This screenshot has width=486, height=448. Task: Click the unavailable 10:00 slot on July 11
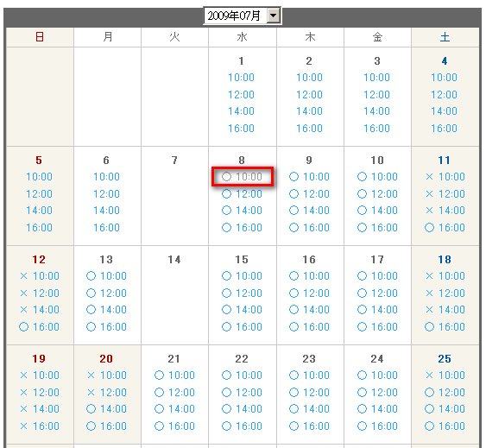click(x=445, y=177)
